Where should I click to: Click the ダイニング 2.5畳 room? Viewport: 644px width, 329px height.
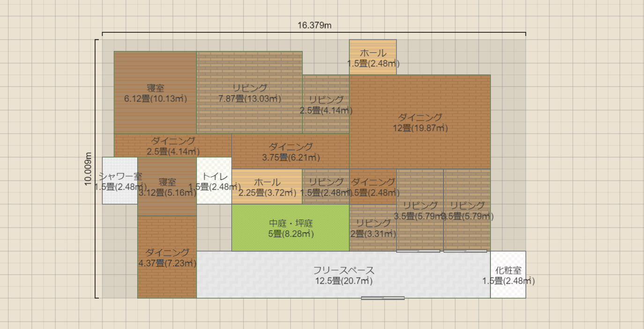point(173,146)
